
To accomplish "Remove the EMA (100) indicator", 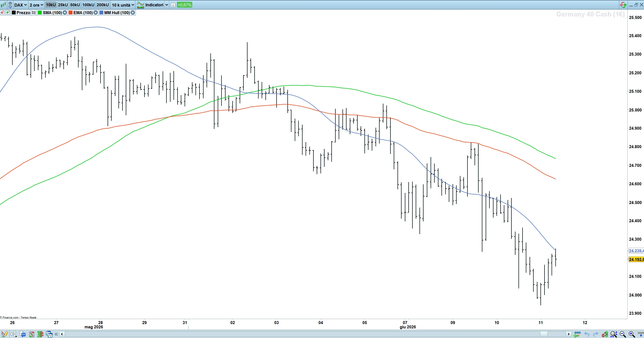I will pyautogui.click(x=96, y=13).
